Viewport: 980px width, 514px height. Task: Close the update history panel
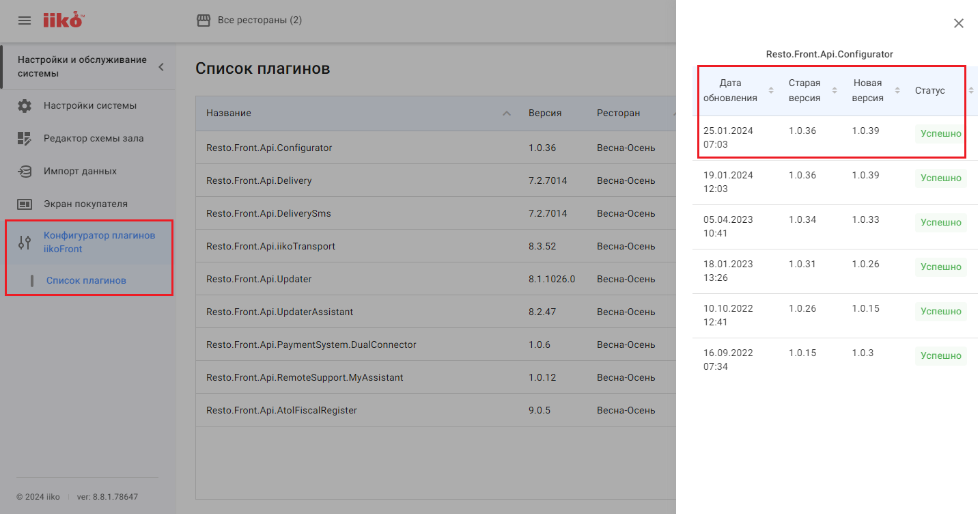(958, 23)
